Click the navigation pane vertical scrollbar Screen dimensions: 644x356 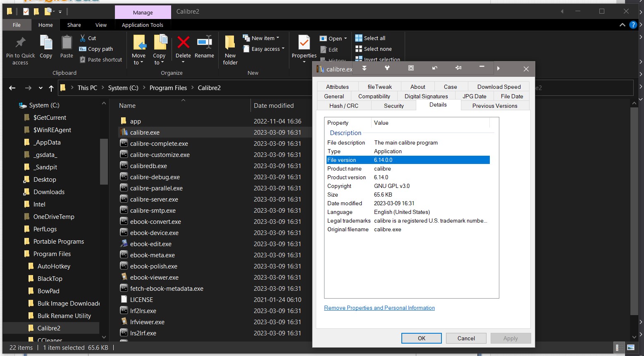pyautogui.click(x=104, y=161)
